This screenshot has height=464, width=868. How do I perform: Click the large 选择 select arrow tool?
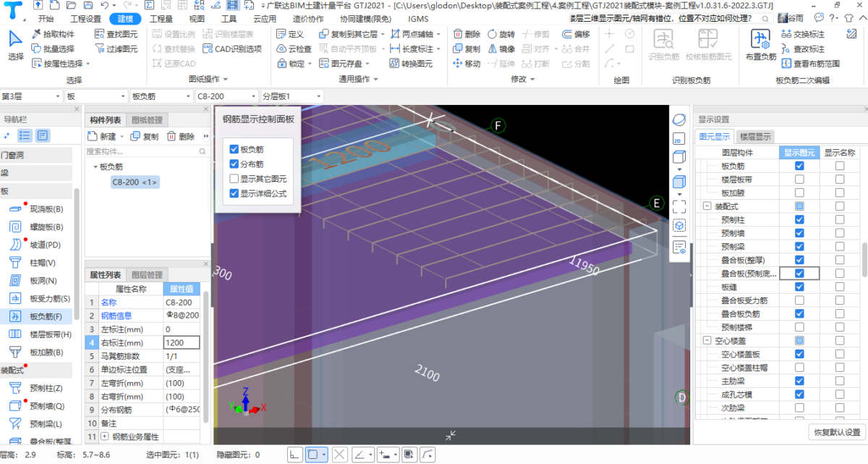[x=15, y=45]
